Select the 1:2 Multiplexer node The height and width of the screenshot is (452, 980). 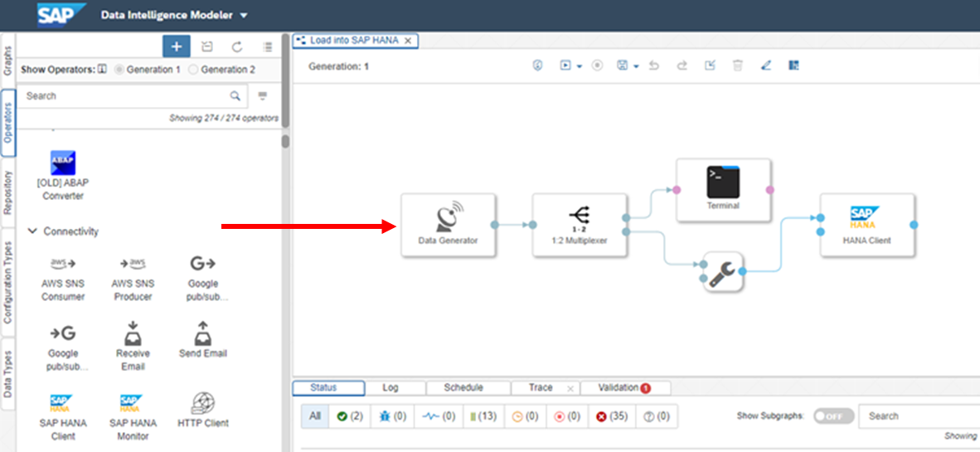(580, 225)
